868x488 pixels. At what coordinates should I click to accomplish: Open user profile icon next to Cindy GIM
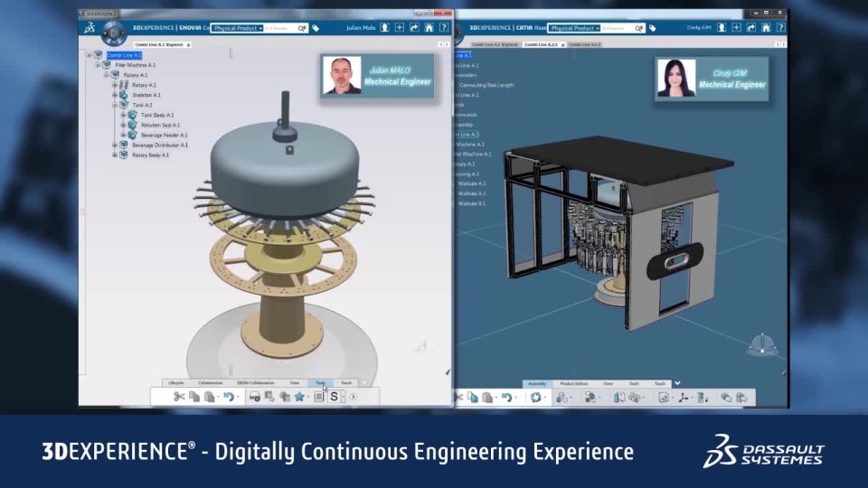(x=722, y=28)
